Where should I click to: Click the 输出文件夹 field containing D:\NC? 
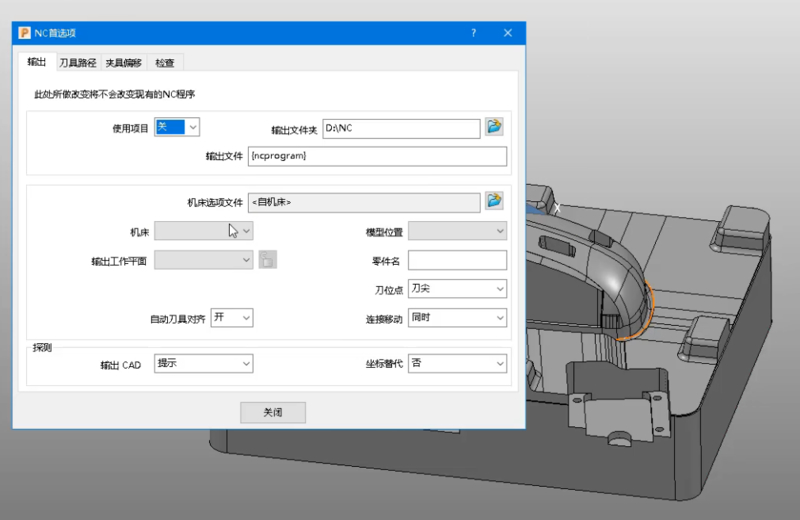(401, 129)
